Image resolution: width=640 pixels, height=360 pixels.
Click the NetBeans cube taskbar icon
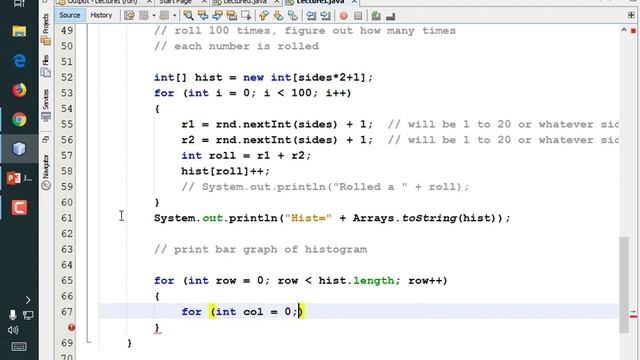[19, 149]
